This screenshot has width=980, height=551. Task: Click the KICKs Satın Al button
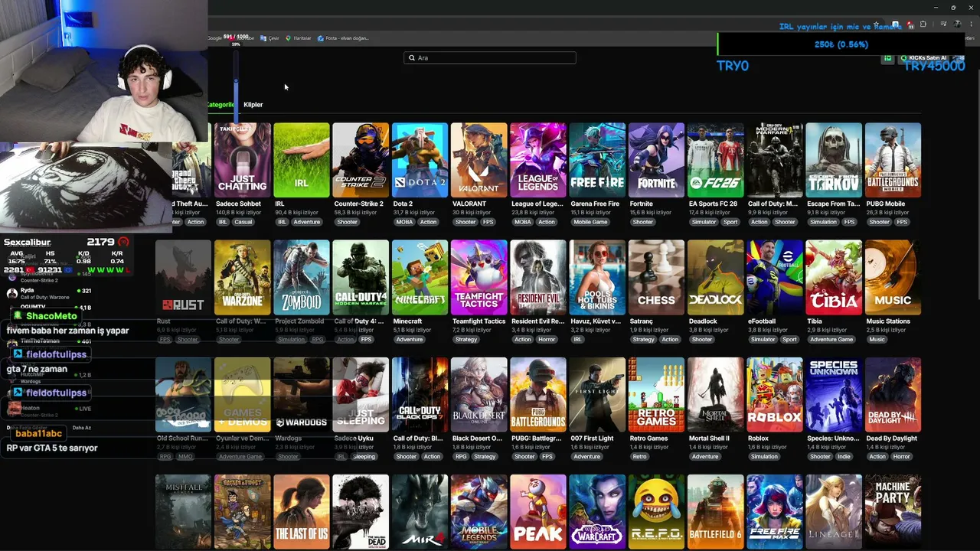(x=923, y=58)
